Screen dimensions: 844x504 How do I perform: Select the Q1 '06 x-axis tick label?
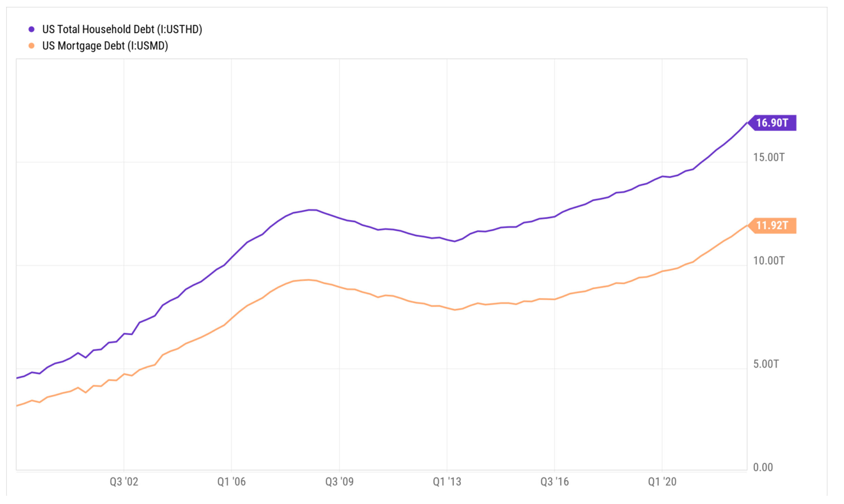point(231,482)
